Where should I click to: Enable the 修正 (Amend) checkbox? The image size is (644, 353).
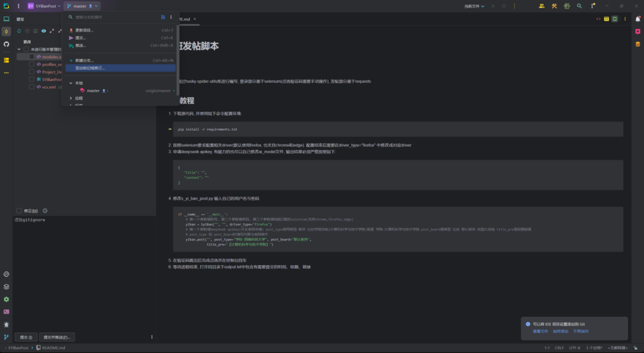18,210
